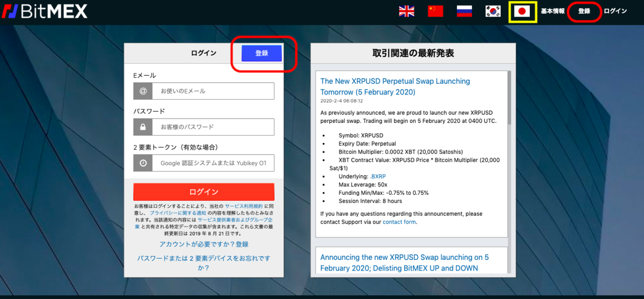Switch language to English via UK flag
This screenshot has height=299, width=644.
[406, 11]
